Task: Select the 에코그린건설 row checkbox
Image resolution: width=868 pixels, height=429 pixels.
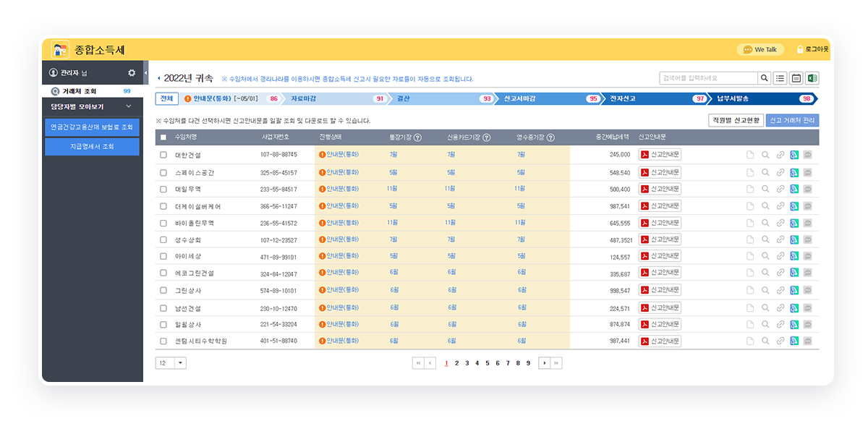Action: click(x=163, y=273)
